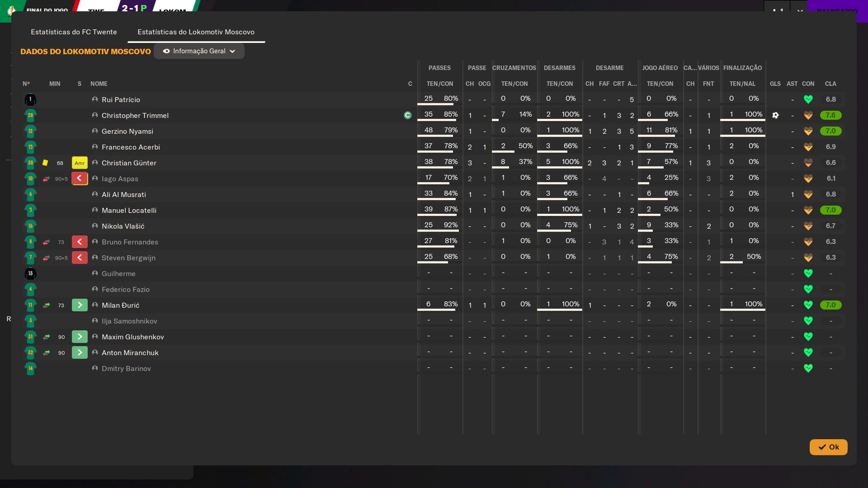The width and height of the screenshot is (868, 488).
Task: Click the condition heart icon for Gerzino Nyamsi
Action: click(x=808, y=131)
